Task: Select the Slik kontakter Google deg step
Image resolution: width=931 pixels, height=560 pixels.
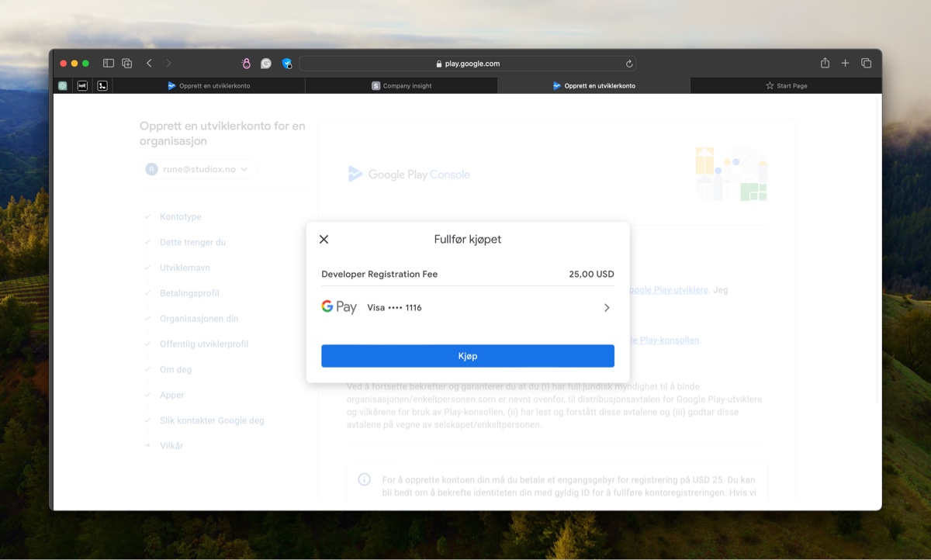Action: click(212, 421)
